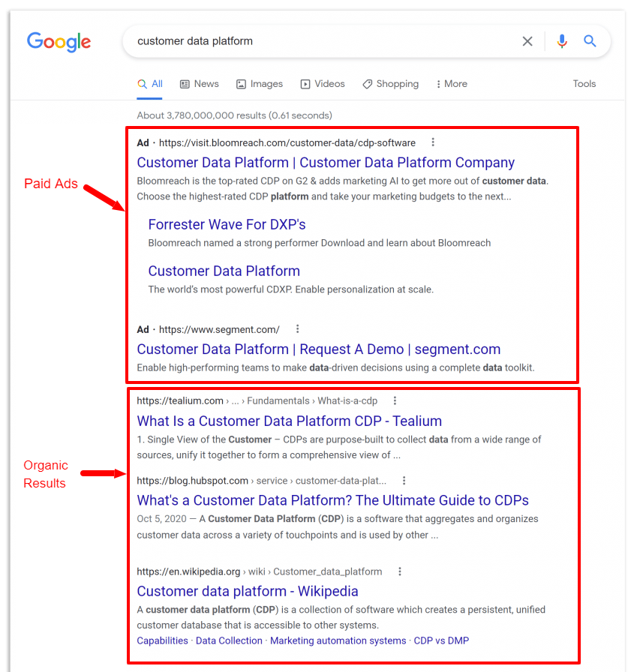Expand the More search filters menu
628x672 pixels.
pyautogui.click(x=452, y=84)
